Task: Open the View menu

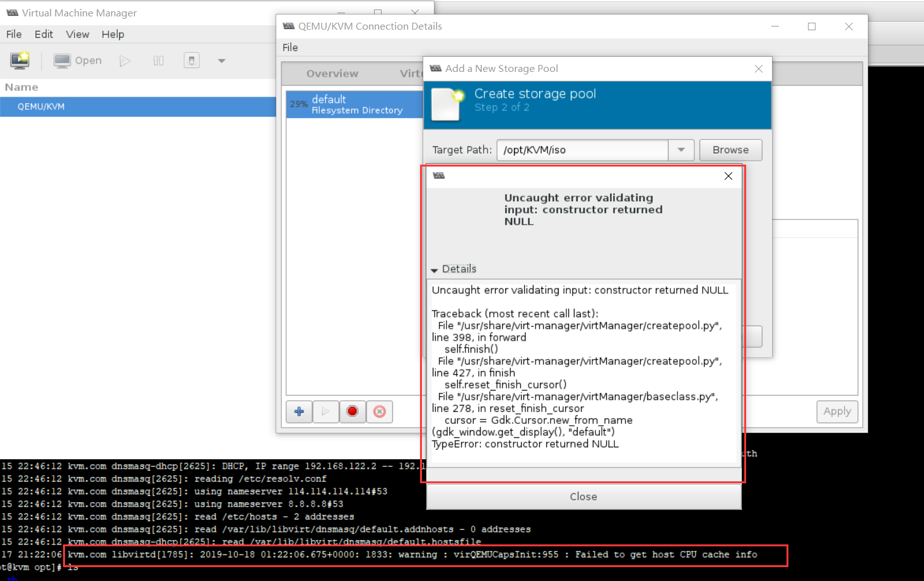Action: click(x=78, y=34)
